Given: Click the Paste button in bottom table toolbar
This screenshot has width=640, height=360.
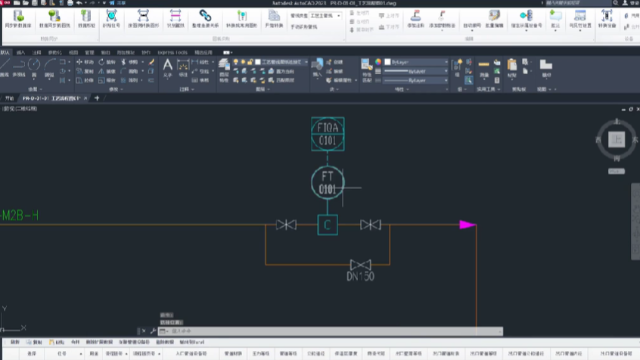Looking at the screenshot, I should tap(57, 342).
